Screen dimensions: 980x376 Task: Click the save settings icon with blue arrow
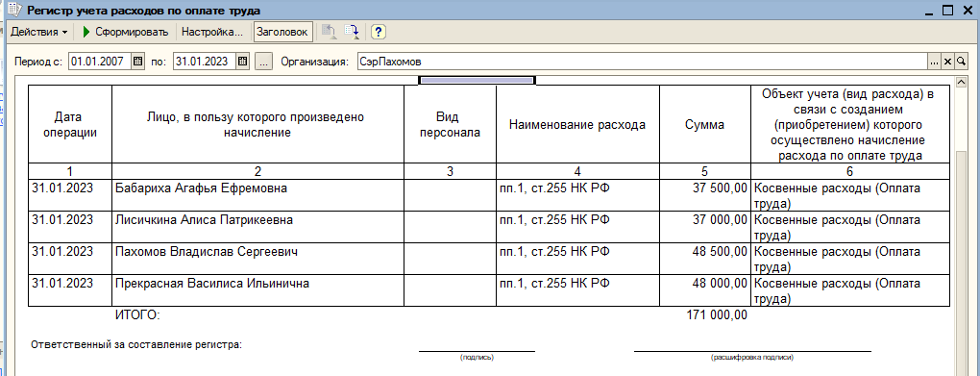(352, 32)
